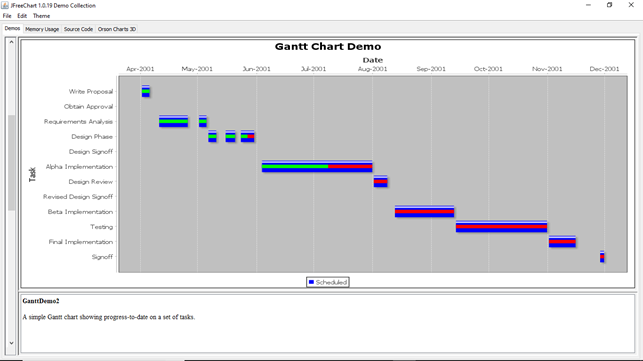
Task: Select the Demos tab
Action: (12, 29)
